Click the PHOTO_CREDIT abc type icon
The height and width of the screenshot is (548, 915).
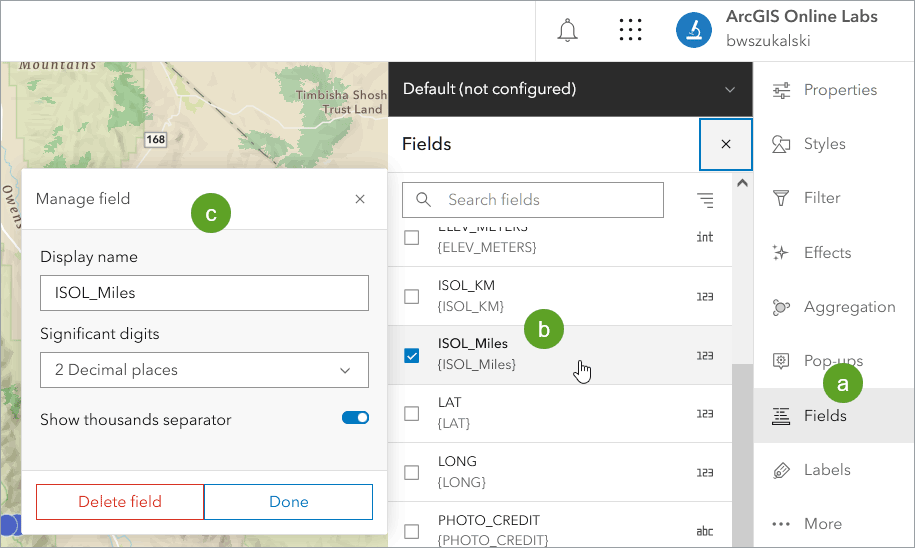[x=705, y=531]
